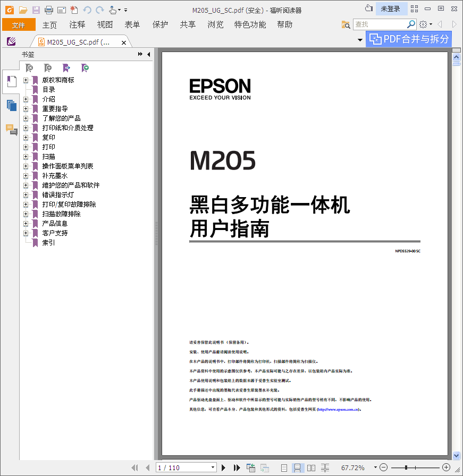
Task: Open the Comments panel icon
Action: pos(12,130)
